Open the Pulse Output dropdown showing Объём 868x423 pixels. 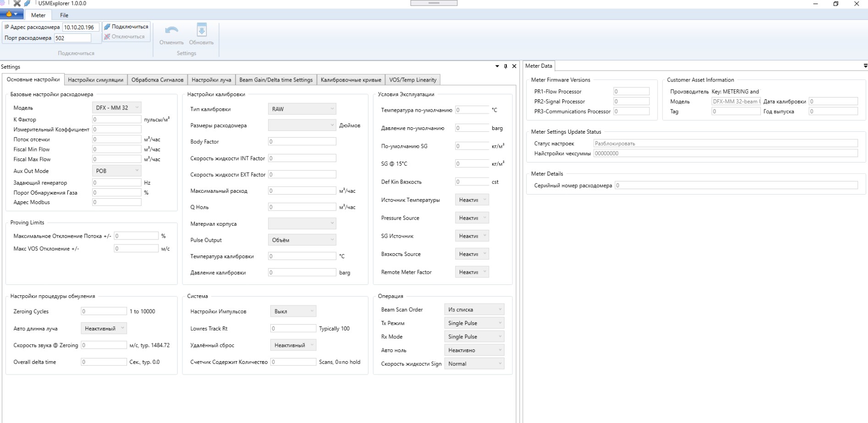pos(302,240)
